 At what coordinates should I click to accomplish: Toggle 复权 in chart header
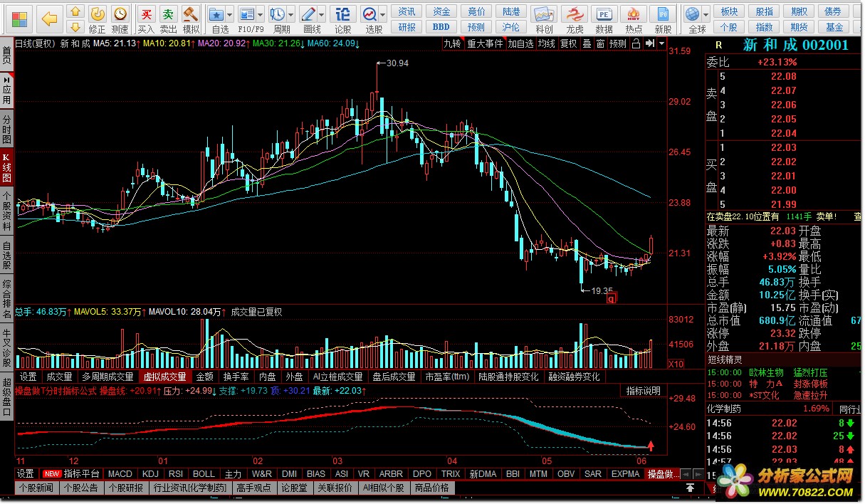(568, 43)
